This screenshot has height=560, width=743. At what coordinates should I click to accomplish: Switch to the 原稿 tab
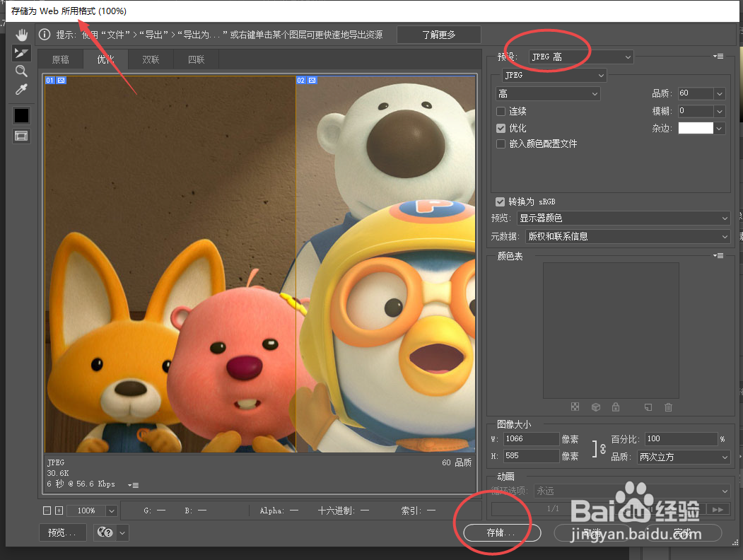61,59
